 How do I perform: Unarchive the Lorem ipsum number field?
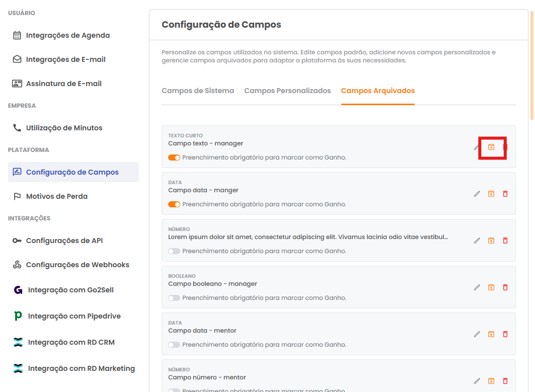491,241
